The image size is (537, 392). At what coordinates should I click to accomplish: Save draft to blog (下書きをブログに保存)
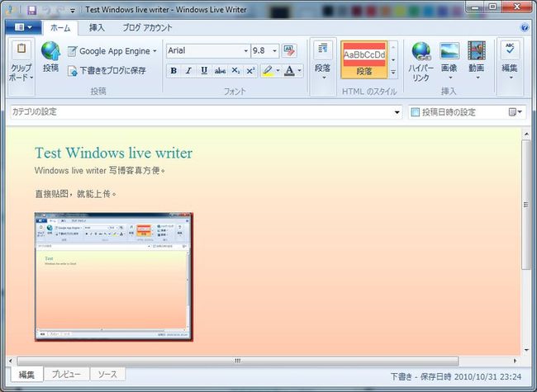107,71
